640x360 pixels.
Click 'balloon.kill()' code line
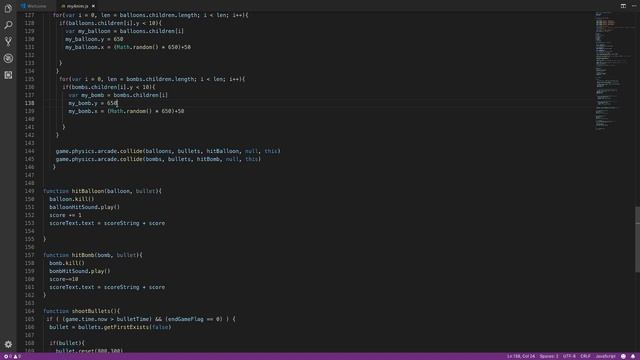click(x=72, y=199)
